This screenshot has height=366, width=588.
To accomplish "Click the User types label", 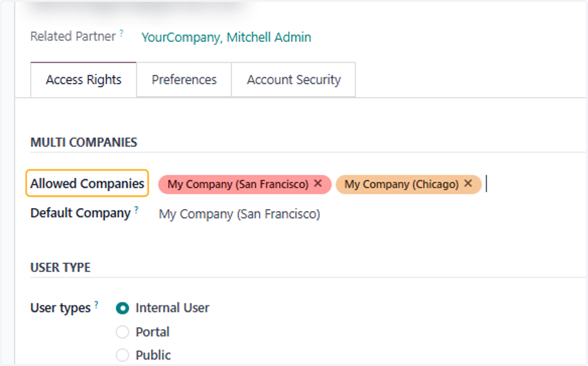I will (x=60, y=308).
